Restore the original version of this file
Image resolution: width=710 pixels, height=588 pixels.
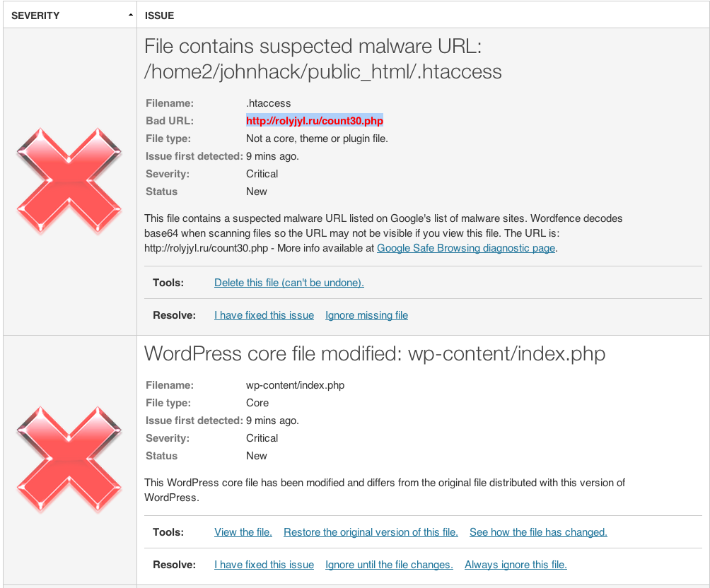(371, 532)
